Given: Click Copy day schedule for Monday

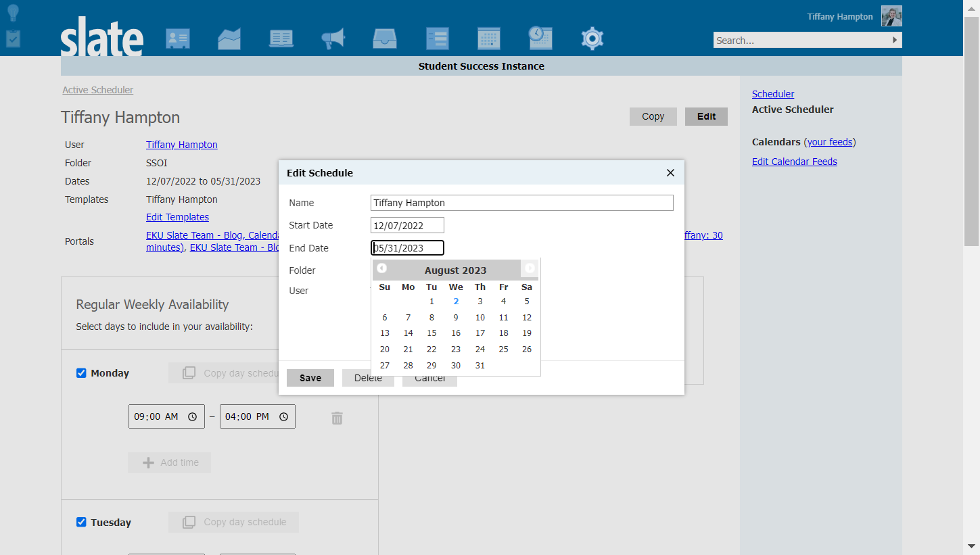Looking at the screenshot, I should coord(225,373).
